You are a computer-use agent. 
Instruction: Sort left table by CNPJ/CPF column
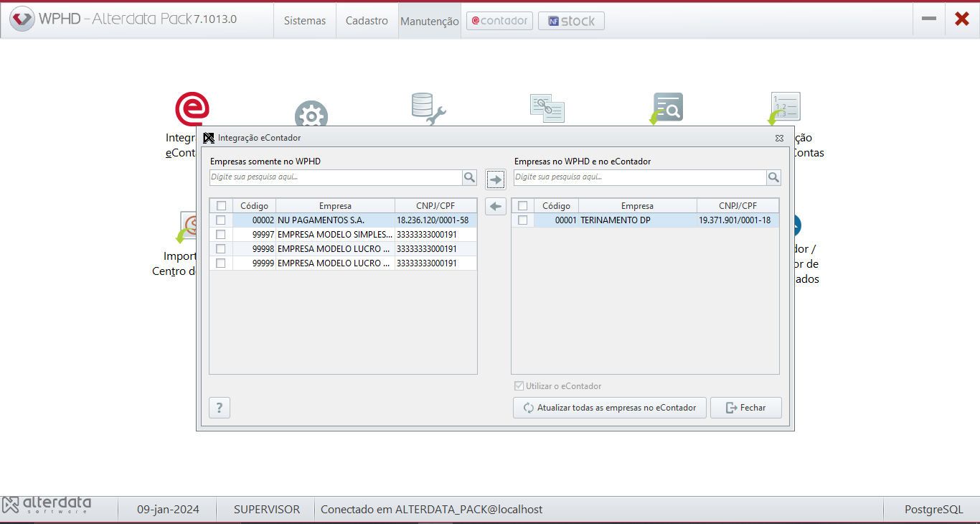pyautogui.click(x=435, y=206)
